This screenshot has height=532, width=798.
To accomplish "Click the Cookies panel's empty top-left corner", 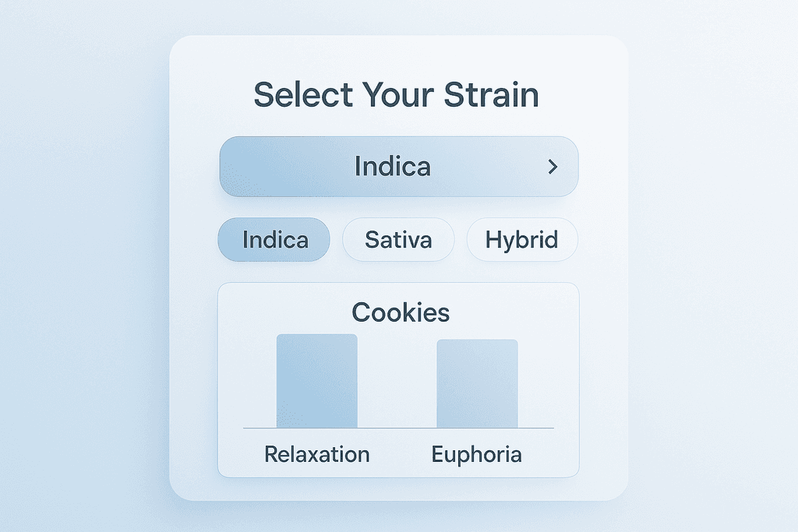I will [x=238, y=300].
